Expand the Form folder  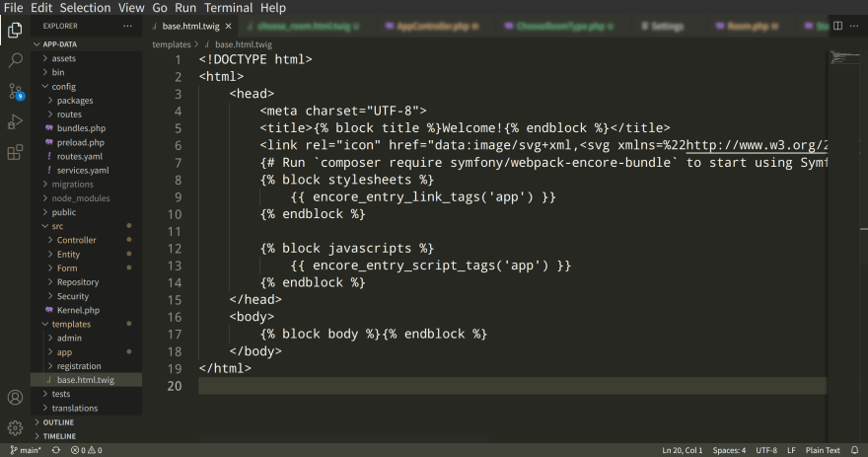coord(67,268)
